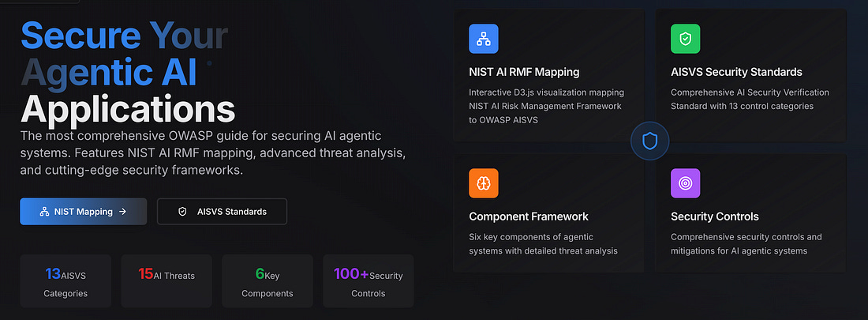Click the 6 Key Components stat tile
This screenshot has width=868, height=320.
click(x=268, y=281)
